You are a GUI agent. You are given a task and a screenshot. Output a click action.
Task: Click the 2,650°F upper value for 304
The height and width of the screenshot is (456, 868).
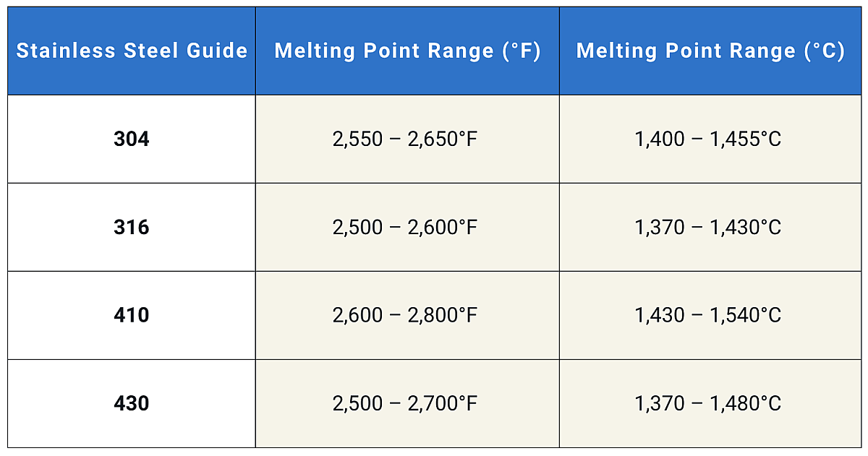tap(443, 139)
